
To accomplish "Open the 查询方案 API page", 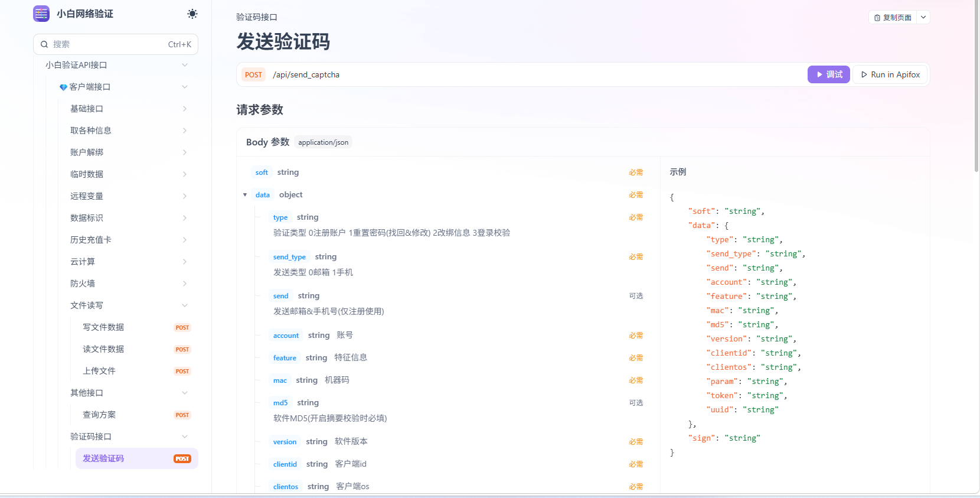I will tap(137, 415).
